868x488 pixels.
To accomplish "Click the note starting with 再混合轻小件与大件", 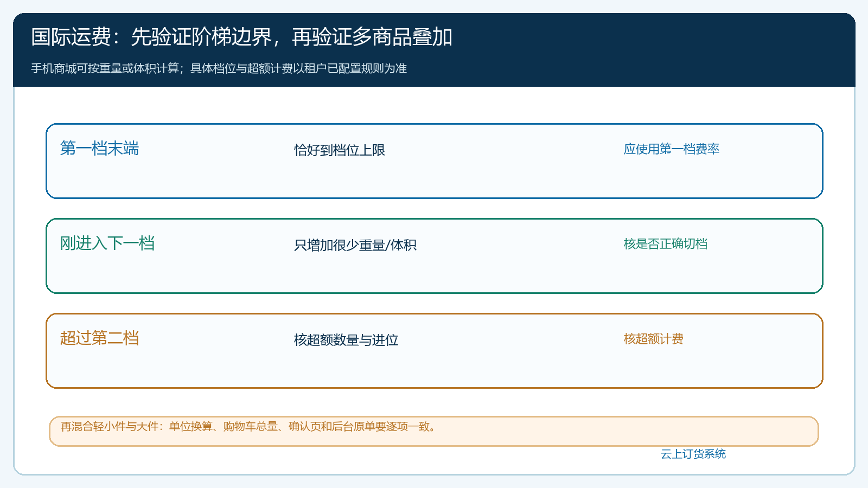I will click(248, 427).
